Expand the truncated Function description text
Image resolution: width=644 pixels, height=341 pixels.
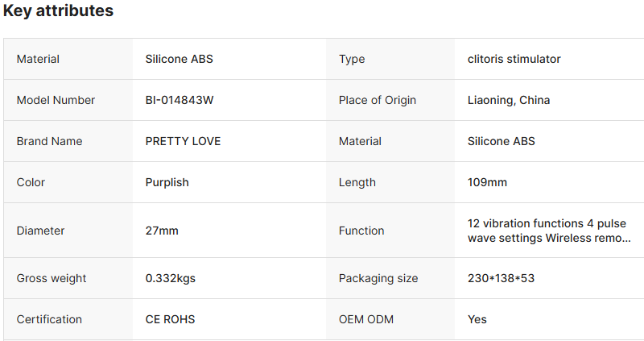pyautogui.click(x=549, y=231)
